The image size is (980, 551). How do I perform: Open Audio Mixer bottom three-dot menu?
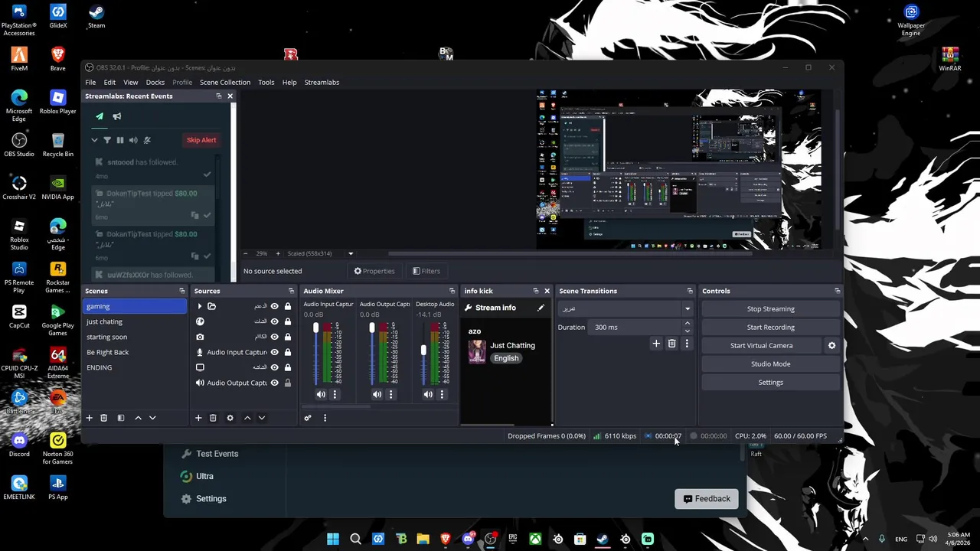tap(325, 418)
